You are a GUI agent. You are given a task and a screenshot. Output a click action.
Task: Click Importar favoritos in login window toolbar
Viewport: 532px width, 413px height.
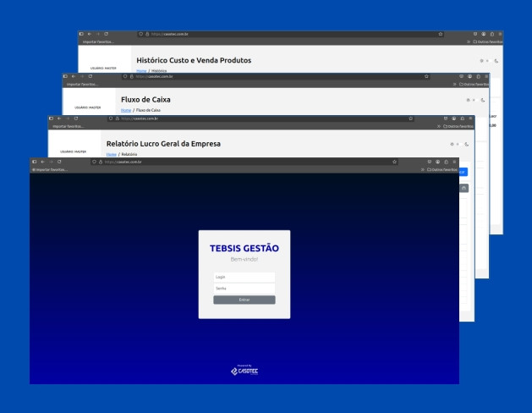[x=49, y=169]
